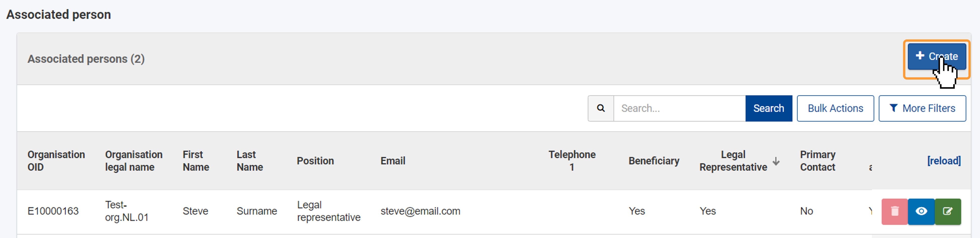The height and width of the screenshot is (238, 980).
Task: Sort by Organisation legal name column
Action: 133,161
